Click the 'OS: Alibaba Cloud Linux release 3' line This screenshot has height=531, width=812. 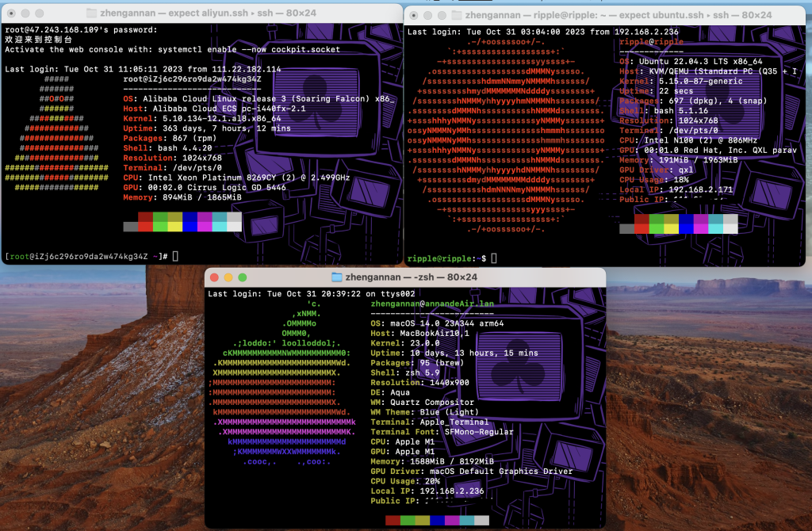click(259, 99)
